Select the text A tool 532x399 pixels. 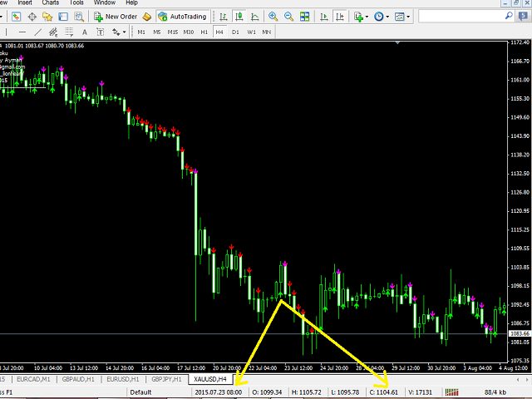pyautogui.click(x=85, y=32)
